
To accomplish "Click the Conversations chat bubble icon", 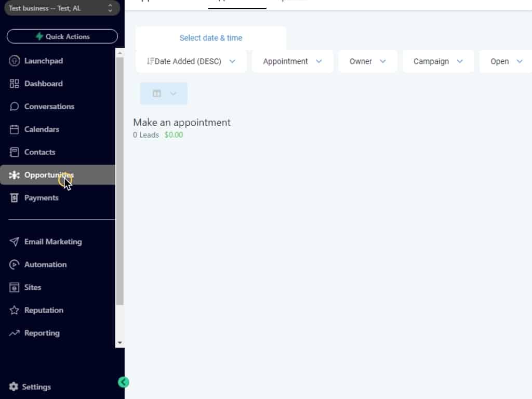I will [x=15, y=107].
